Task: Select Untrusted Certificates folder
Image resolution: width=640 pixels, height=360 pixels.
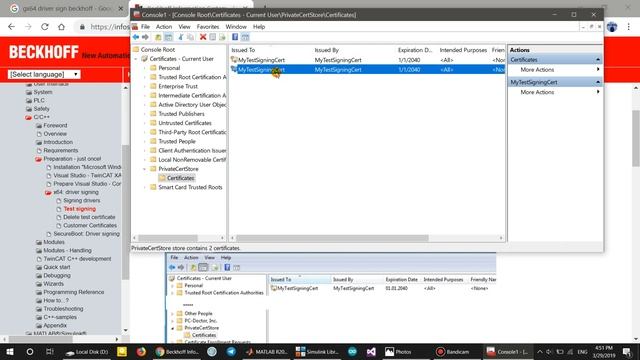Action: [185, 123]
